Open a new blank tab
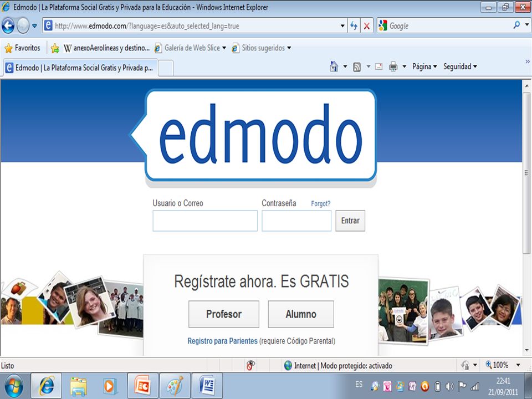532x399 pixels. click(x=166, y=68)
